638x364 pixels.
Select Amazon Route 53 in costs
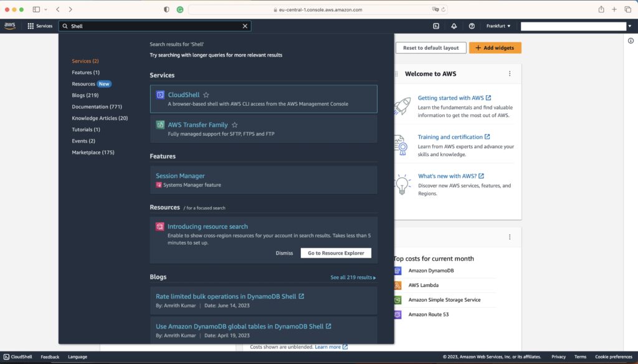click(429, 314)
